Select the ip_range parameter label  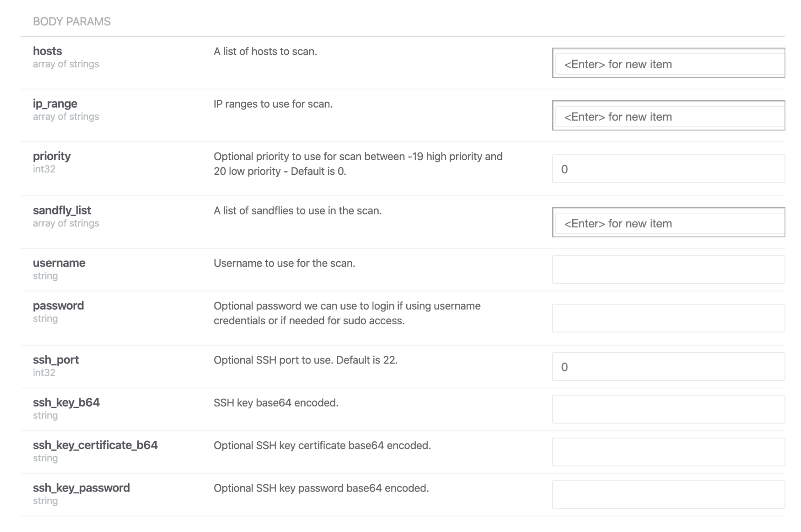[x=55, y=104]
